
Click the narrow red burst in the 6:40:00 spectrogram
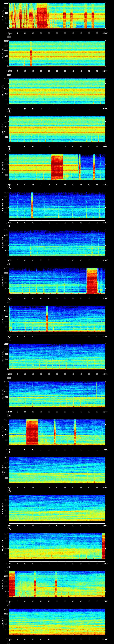point(31,53)
